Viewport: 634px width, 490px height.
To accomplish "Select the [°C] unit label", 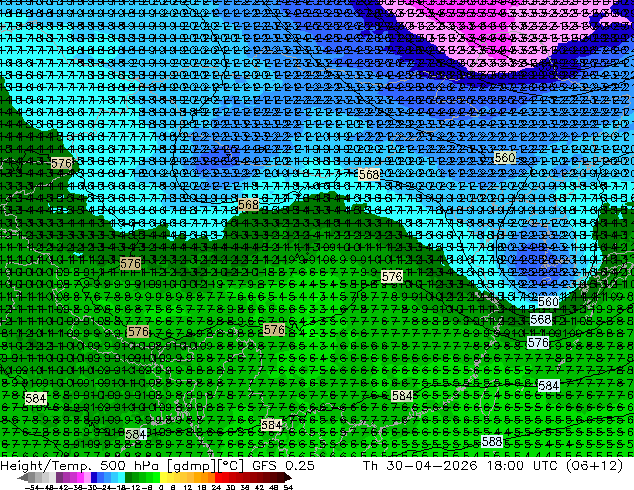I will pos(228,465).
